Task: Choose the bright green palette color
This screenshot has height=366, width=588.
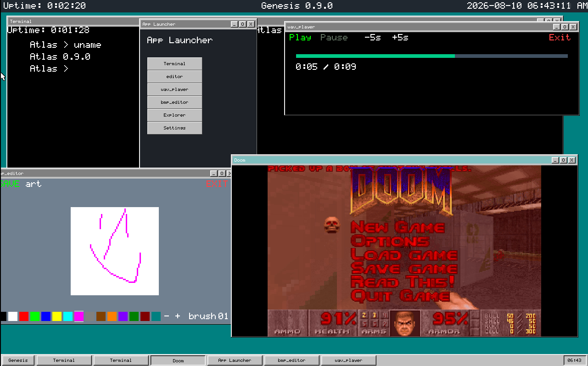Action: point(35,316)
